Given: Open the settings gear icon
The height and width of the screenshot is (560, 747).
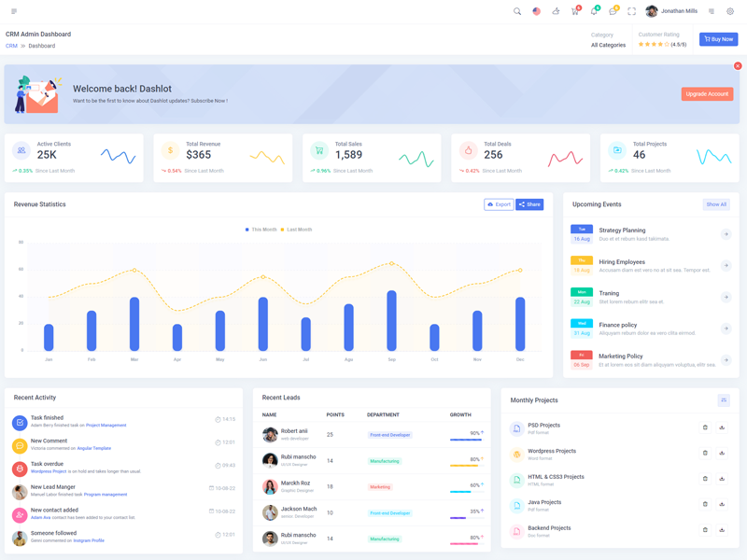Looking at the screenshot, I should pos(730,11).
